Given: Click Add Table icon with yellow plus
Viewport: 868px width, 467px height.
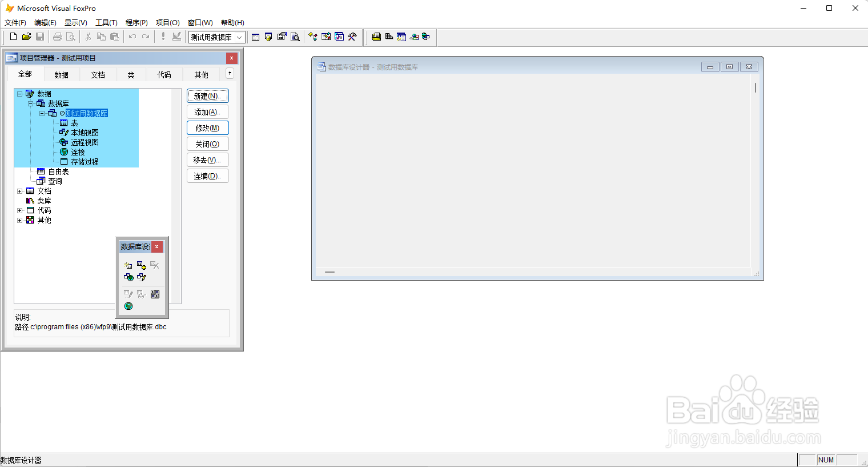Looking at the screenshot, I should click(142, 265).
